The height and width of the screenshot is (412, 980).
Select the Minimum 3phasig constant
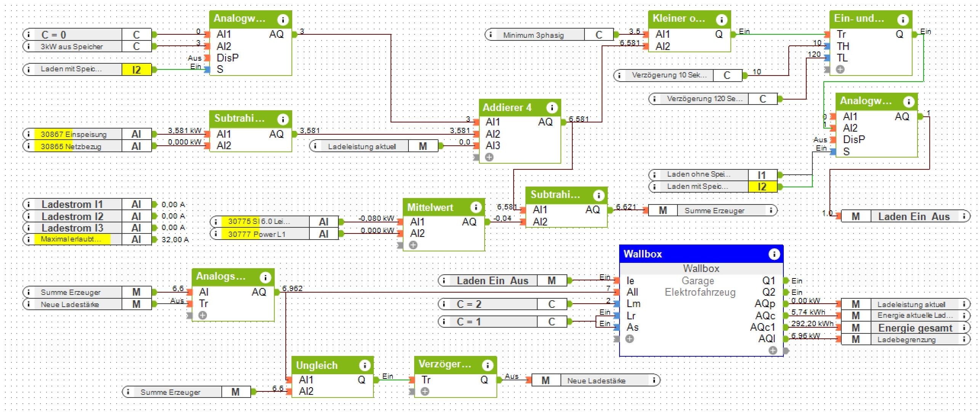point(533,35)
